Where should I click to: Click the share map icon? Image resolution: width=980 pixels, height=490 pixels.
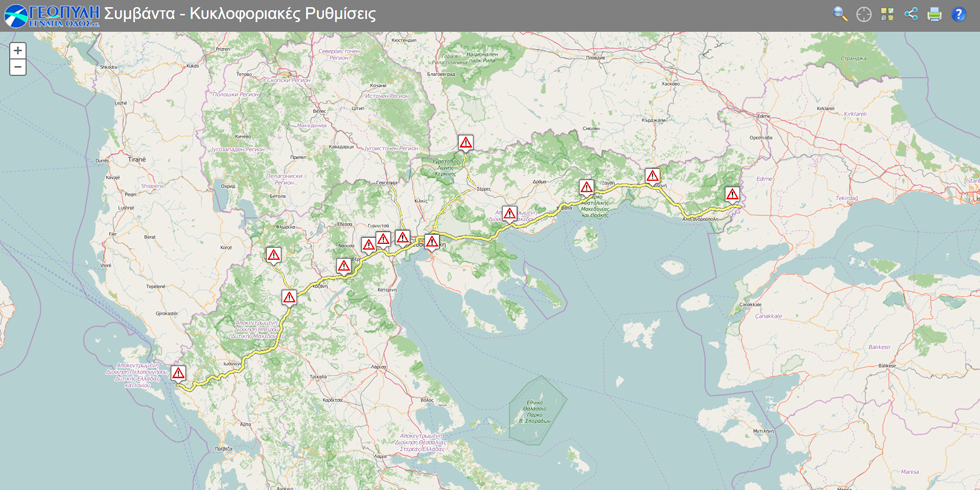point(911,14)
